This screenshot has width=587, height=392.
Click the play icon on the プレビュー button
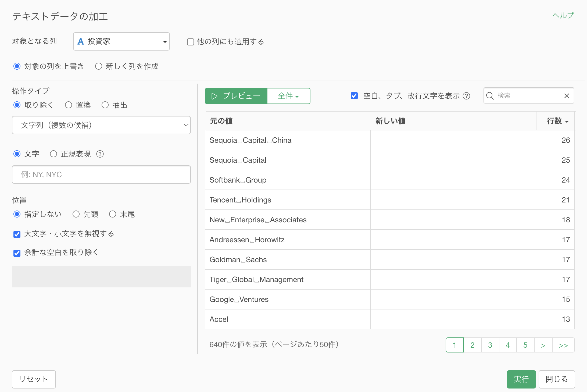pos(214,96)
